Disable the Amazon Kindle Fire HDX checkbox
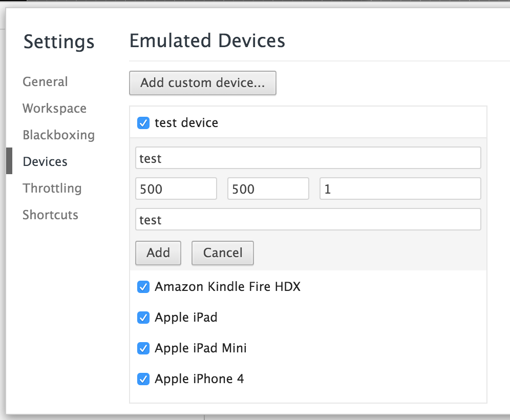The width and height of the screenshot is (510, 420). (x=143, y=287)
